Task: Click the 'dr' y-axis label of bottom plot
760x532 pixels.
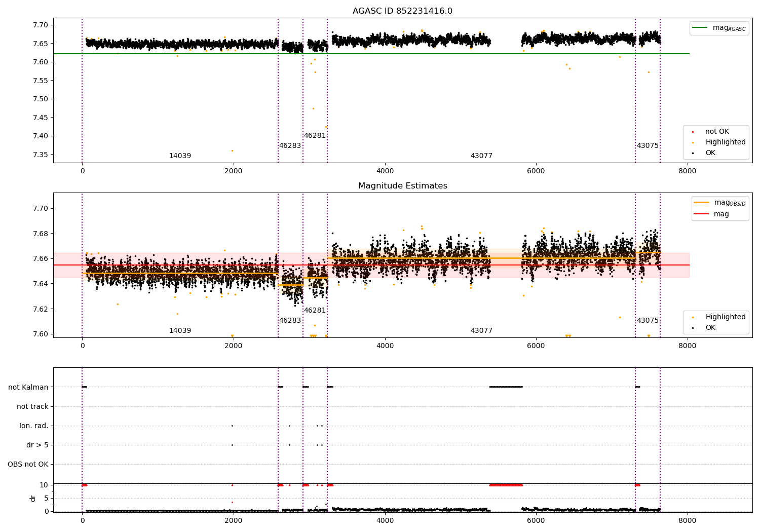Action: (x=33, y=498)
